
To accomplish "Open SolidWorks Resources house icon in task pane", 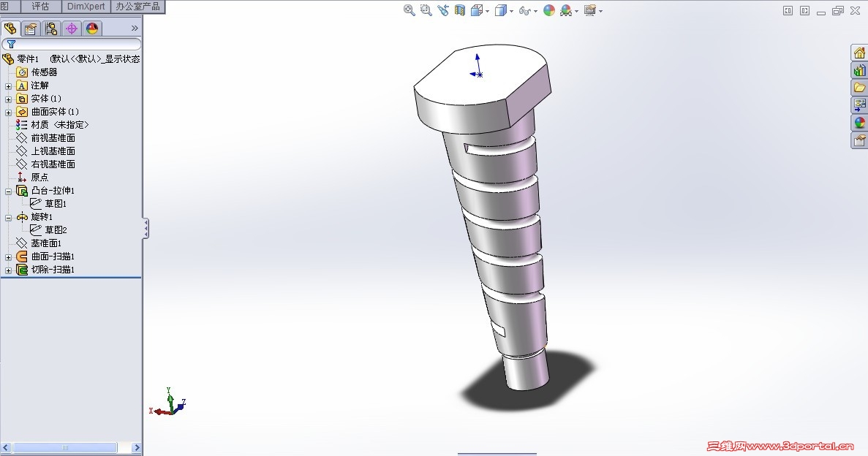I will coord(859,53).
